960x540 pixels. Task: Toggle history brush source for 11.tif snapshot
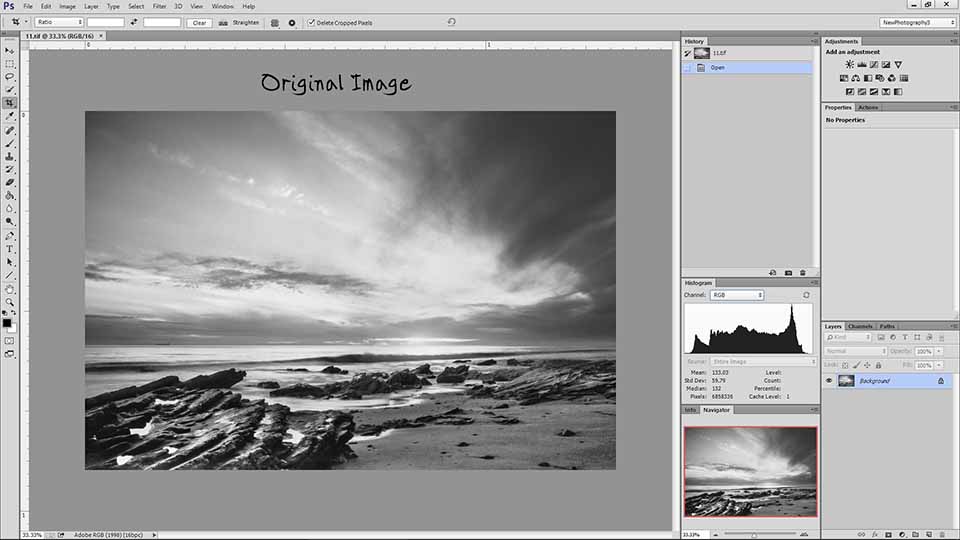(x=687, y=53)
